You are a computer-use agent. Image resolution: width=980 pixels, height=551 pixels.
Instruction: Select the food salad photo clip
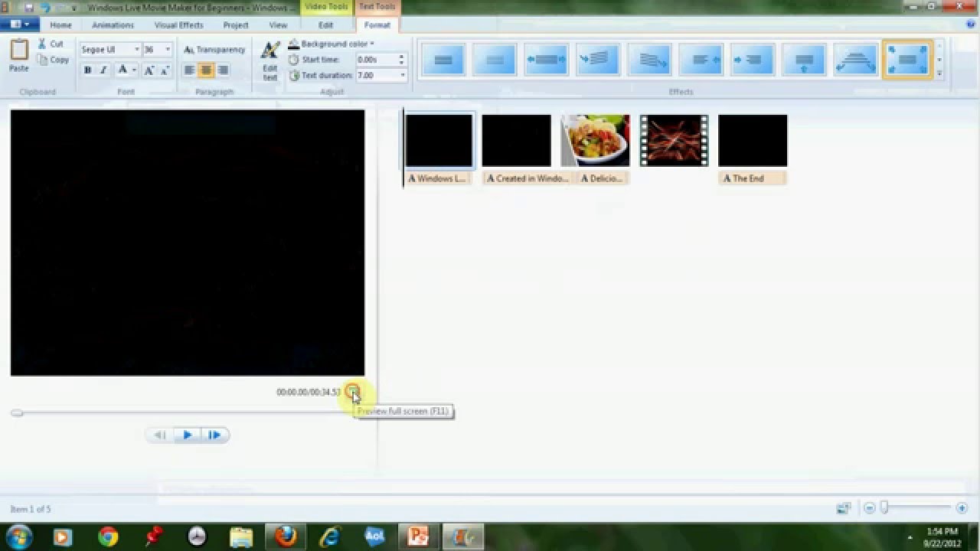pos(595,140)
